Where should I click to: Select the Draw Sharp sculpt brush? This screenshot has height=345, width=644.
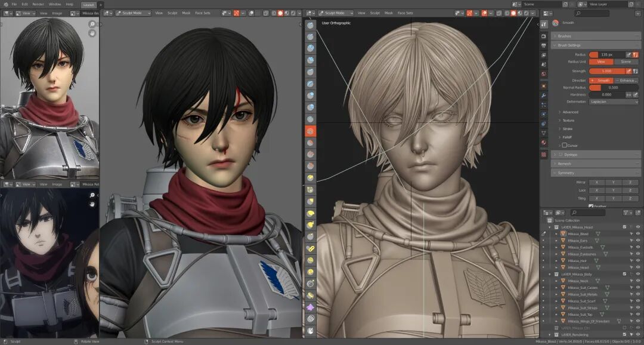(311, 37)
